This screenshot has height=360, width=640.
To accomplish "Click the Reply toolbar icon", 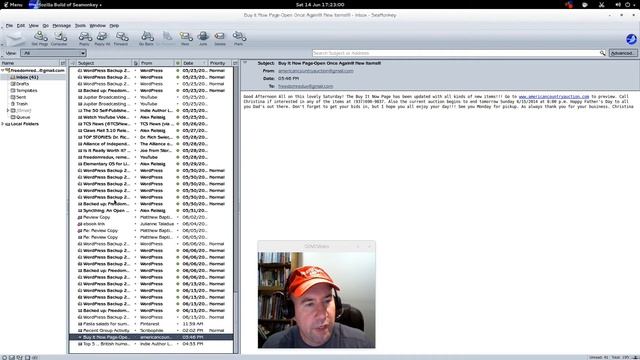I will tap(84, 38).
